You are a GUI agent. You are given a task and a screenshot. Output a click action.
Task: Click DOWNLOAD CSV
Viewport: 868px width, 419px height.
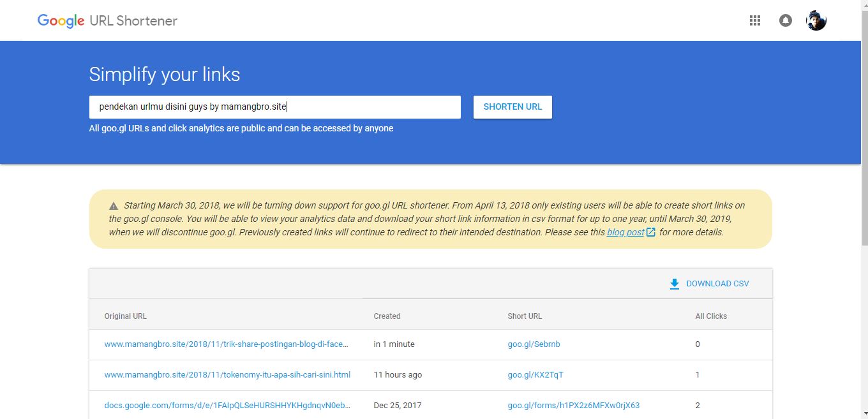(717, 284)
